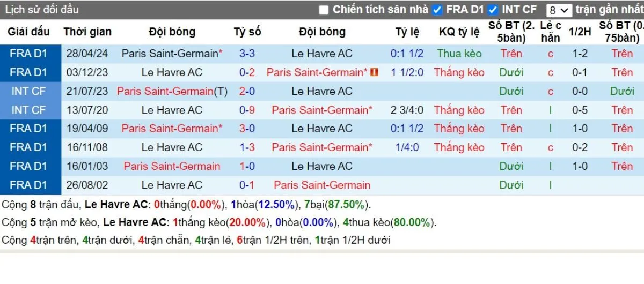Screen dimensions: 644x284
Task: Click the "Tỷ lệ" column header
Action: tap(407, 32)
